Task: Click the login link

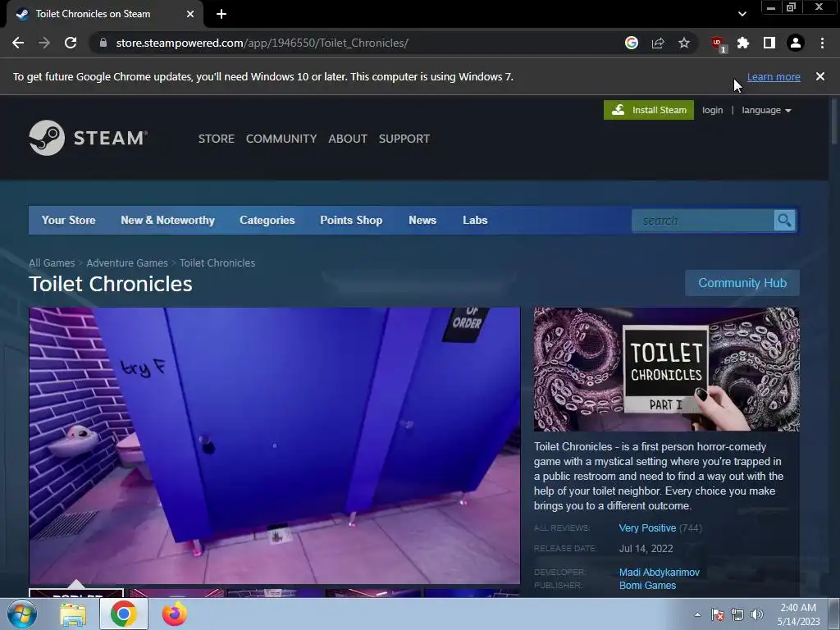Action: [712, 110]
